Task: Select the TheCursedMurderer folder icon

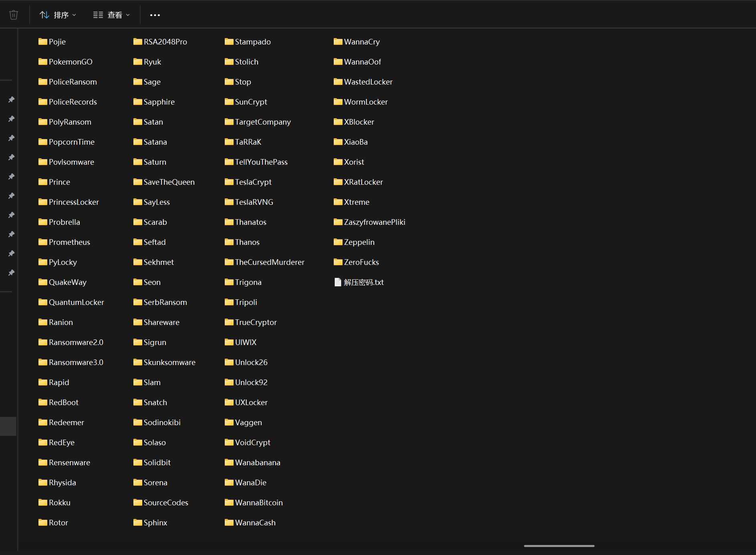Action: click(x=229, y=262)
